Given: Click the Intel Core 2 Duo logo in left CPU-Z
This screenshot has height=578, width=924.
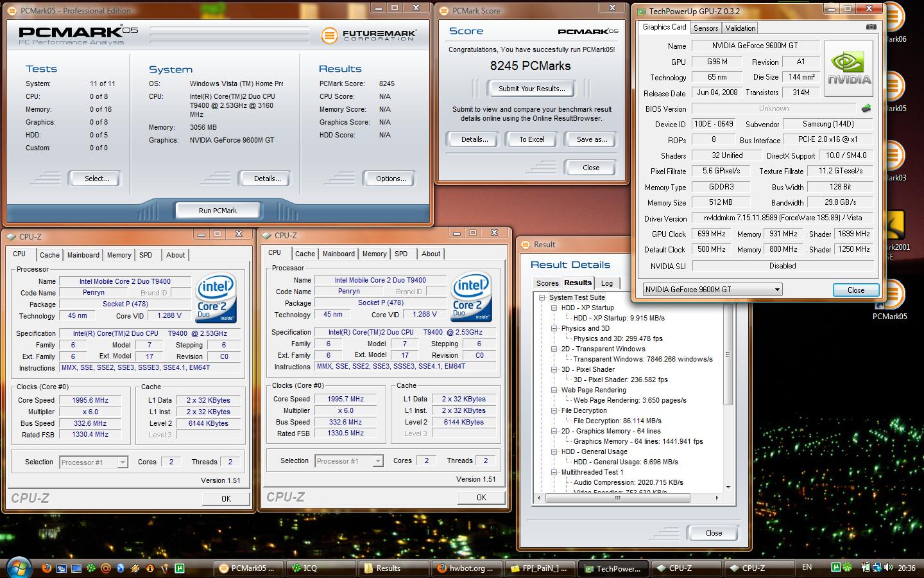Looking at the screenshot, I should [x=216, y=298].
